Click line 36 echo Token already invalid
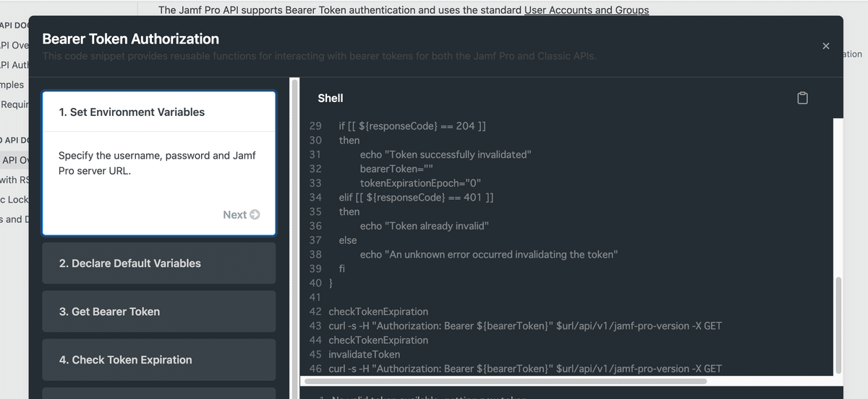868x399 pixels. (x=425, y=226)
